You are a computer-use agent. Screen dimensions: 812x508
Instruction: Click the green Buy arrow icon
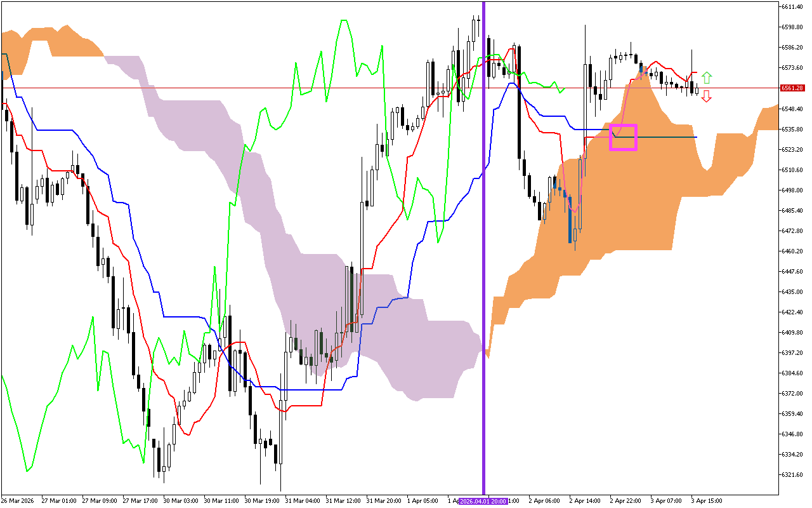pos(707,76)
